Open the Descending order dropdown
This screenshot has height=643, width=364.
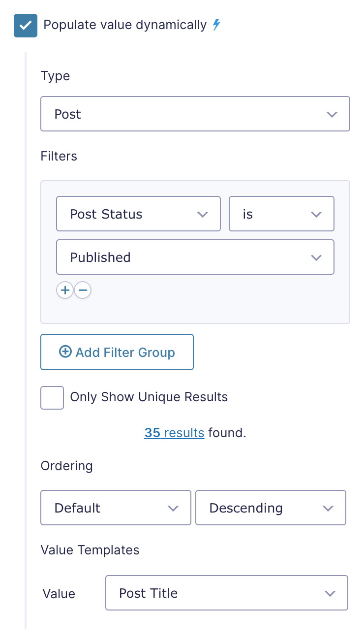[x=271, y=508]
